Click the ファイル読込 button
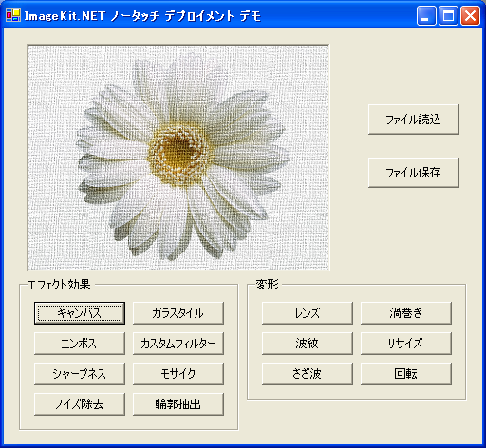The image size is (486, 448). coord(414,120)
